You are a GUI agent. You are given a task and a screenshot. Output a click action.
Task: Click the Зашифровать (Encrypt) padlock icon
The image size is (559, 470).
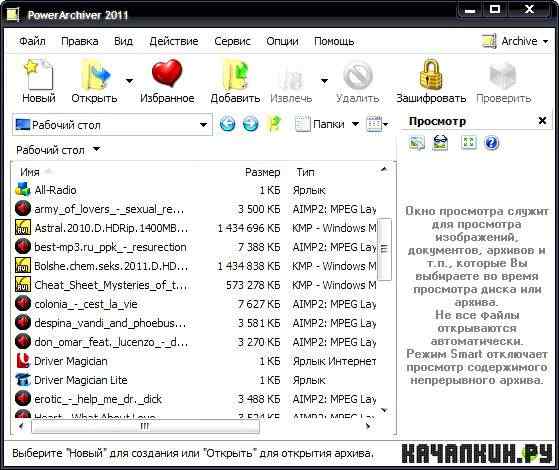(431, 74)
